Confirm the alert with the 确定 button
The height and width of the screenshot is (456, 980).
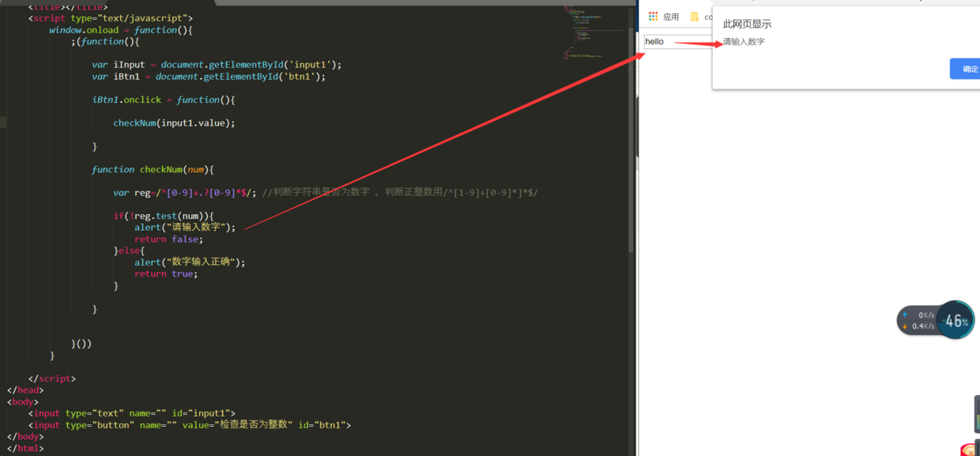[967, 69]
